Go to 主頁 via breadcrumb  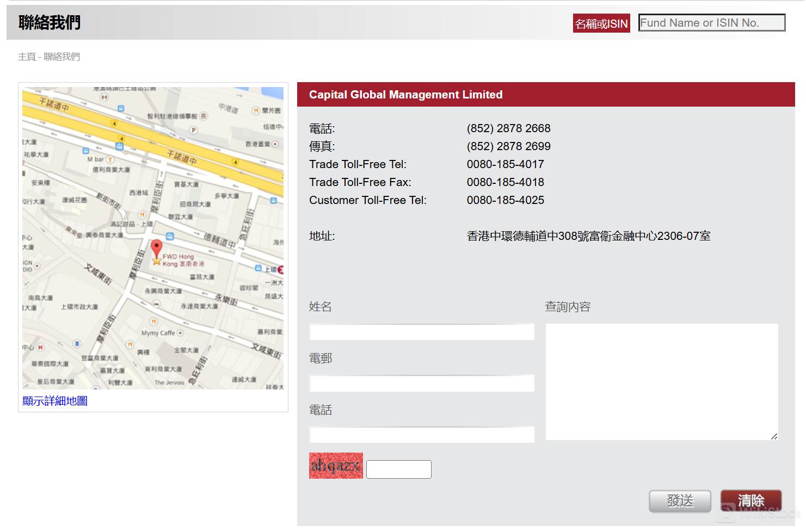26,57
